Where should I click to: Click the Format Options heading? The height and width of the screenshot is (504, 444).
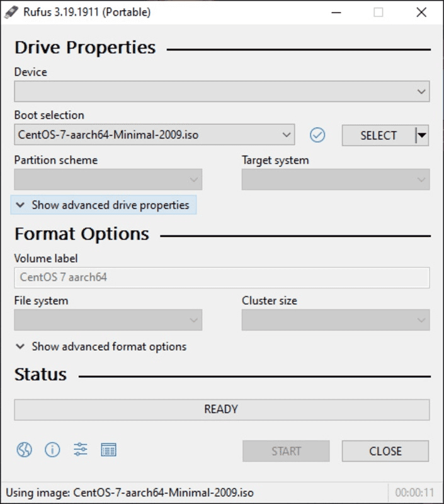pos(82,234)
